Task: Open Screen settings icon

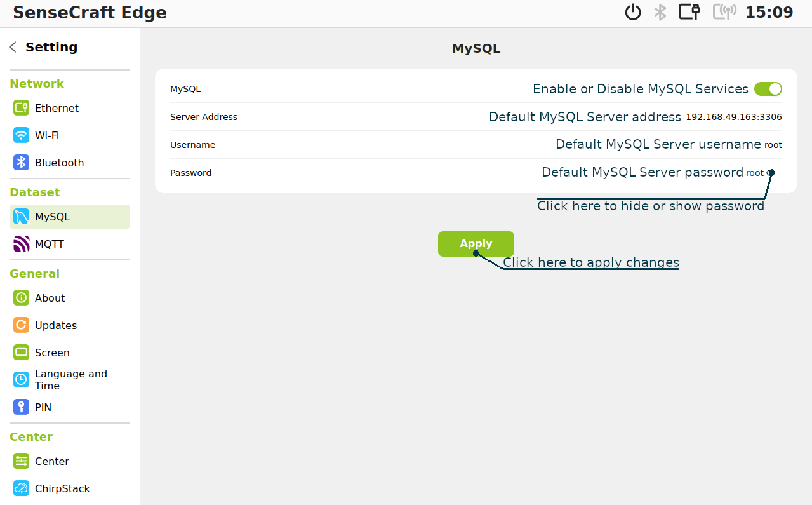Action: click(x=21, y=353)
